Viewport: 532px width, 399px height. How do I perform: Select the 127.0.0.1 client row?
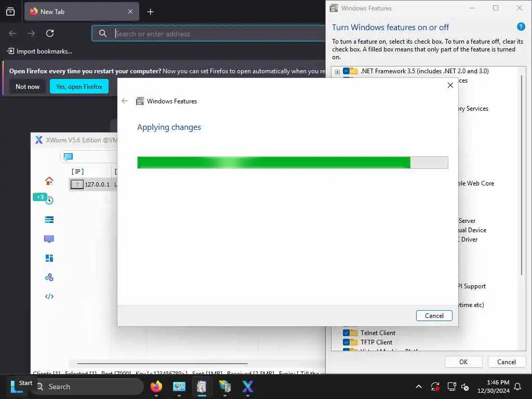tap(93, 184)
